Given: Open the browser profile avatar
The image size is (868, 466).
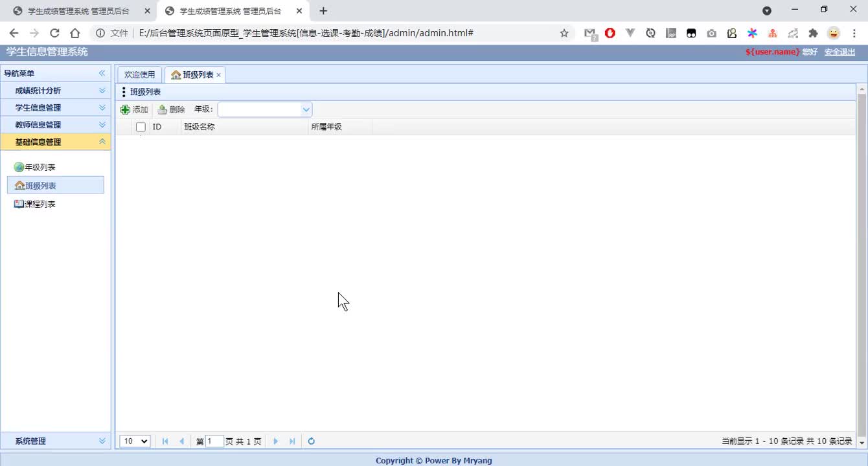Looking at the screenshot, I should [834, 33].
